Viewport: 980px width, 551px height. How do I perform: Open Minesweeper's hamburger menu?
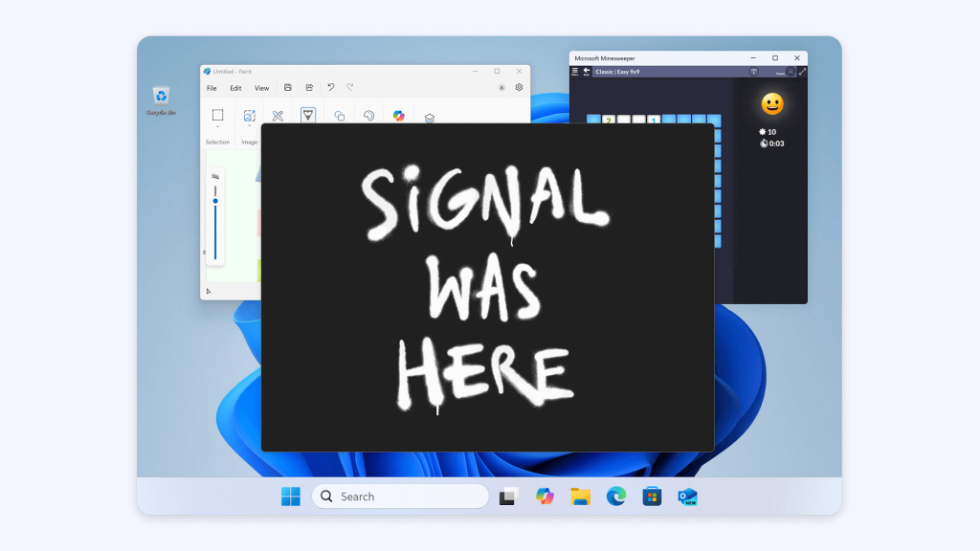(x=574, y=70)
